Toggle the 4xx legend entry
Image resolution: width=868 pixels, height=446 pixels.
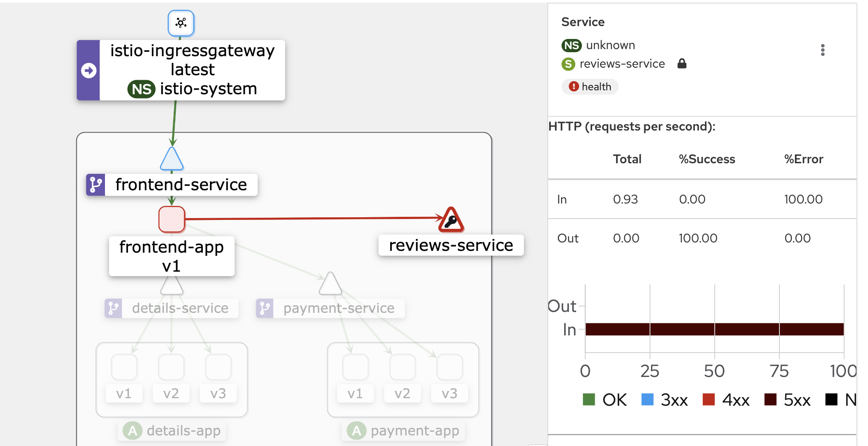point(726,400)
